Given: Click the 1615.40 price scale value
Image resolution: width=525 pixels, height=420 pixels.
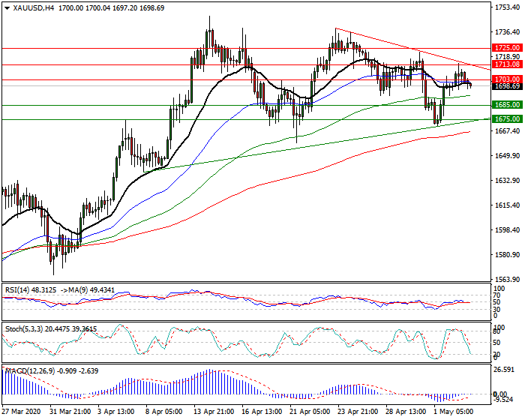Looking at the screenshot, I should 508,205.
